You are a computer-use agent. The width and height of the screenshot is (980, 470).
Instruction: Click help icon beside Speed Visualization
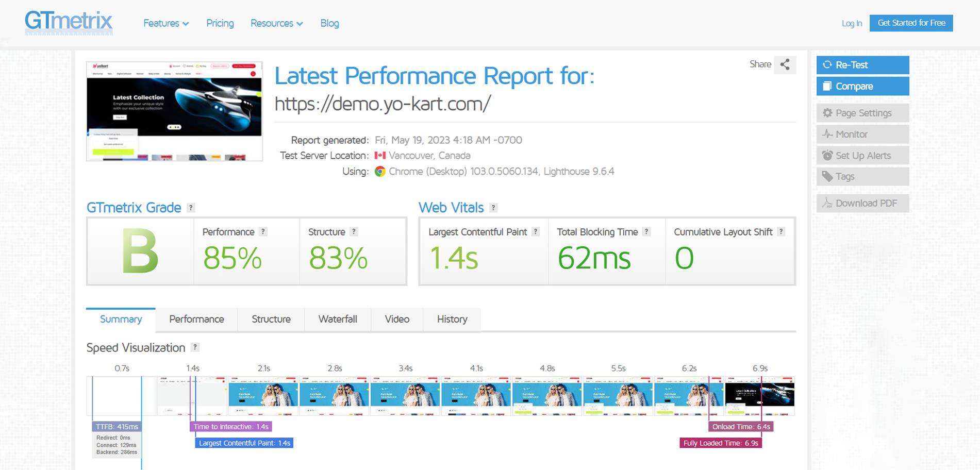195,347
